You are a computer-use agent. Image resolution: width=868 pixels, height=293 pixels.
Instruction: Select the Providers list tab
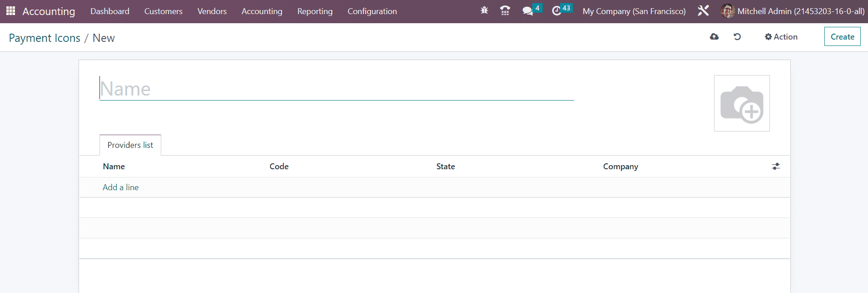130,145
